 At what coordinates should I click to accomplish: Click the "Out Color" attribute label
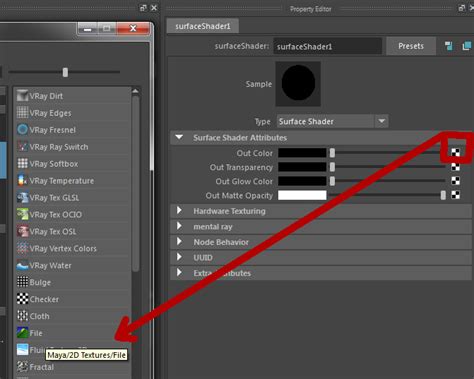pos(255,153)
